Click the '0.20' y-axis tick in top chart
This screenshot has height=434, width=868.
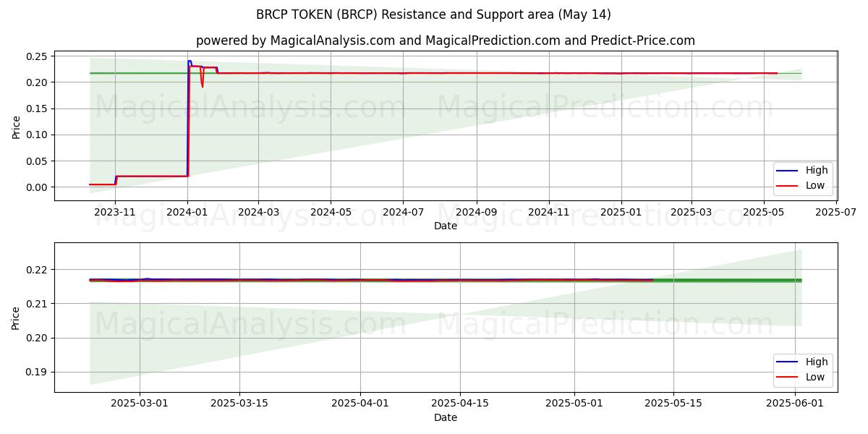(x=38, y=82)
